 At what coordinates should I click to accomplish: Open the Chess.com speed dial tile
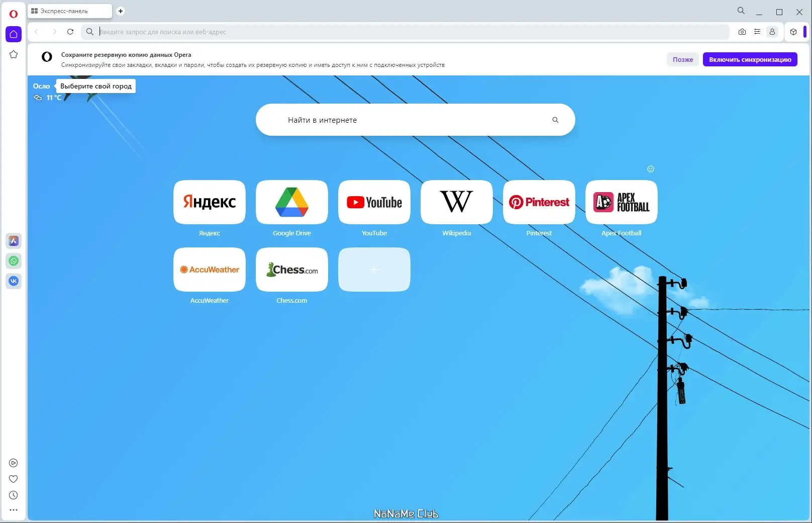coord(292,270)
